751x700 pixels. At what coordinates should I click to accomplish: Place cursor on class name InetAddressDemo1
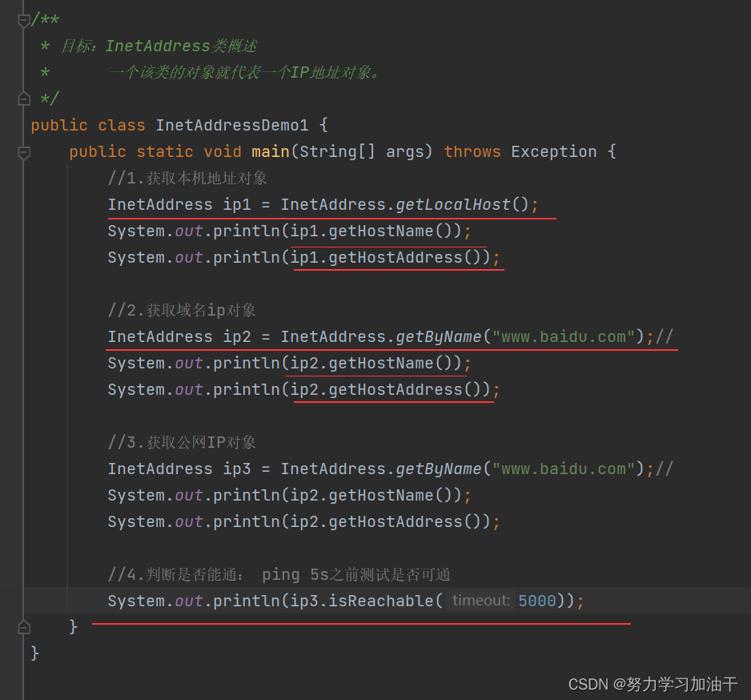(x=231, y=125)
